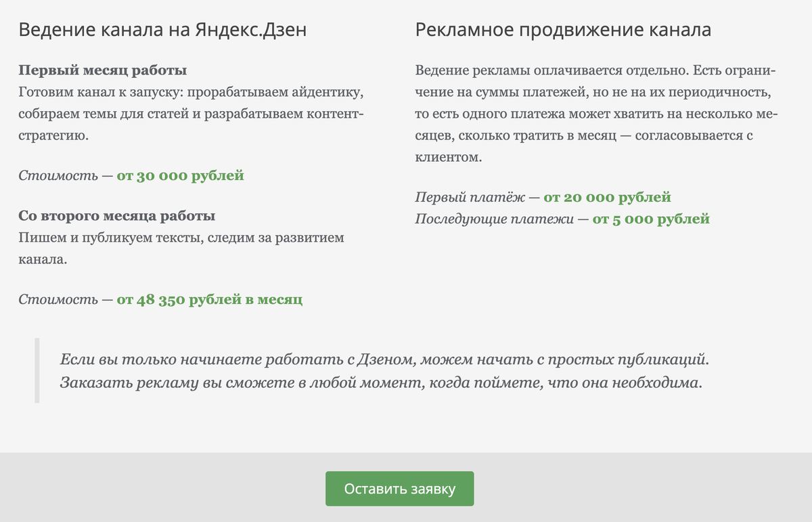Image resolution: width=812 pixels, height=522 pixels.
Task: Click paragraph starting 'Готовим канал к запуску'
Action: (x=191, y=114)
